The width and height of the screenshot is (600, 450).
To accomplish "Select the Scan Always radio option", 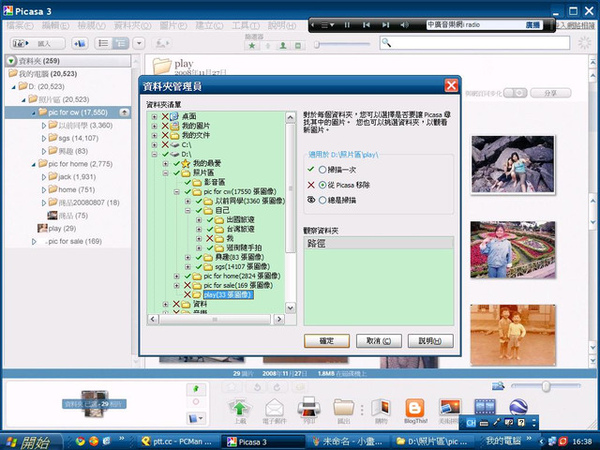I will click(x=323, y=200).
